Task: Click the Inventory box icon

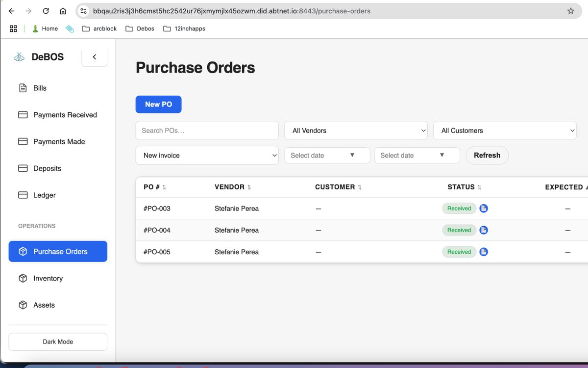Action: 23,278
